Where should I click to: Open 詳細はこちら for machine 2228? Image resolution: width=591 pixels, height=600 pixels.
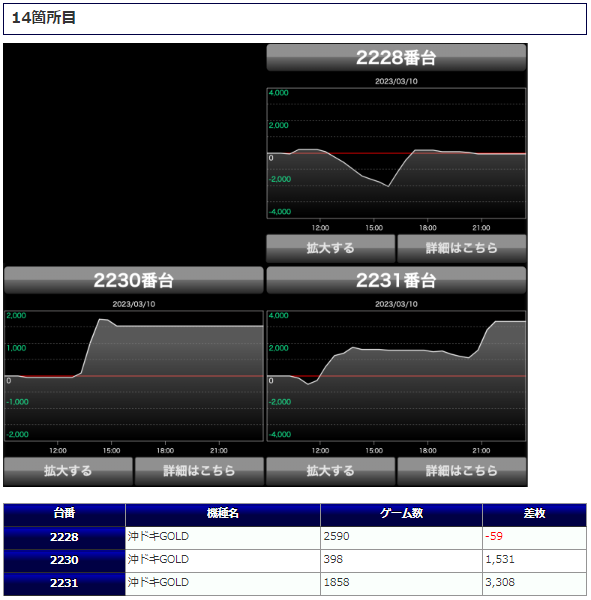pos(462,248)
